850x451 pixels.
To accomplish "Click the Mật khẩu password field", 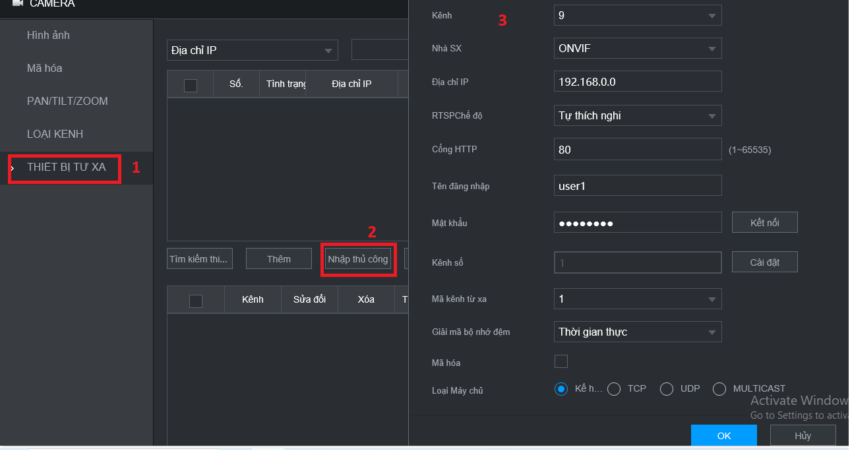I will pyautogui.click(x=638, y=223).
